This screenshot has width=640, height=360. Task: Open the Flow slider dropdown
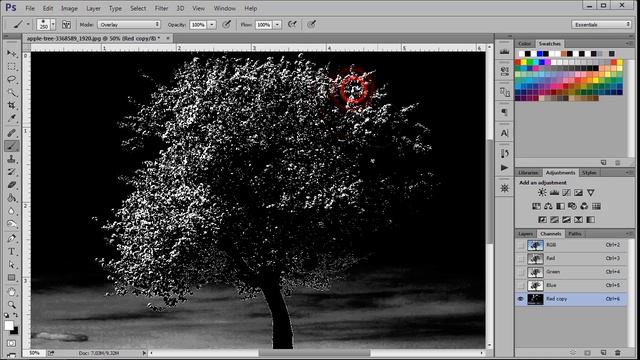277,24
